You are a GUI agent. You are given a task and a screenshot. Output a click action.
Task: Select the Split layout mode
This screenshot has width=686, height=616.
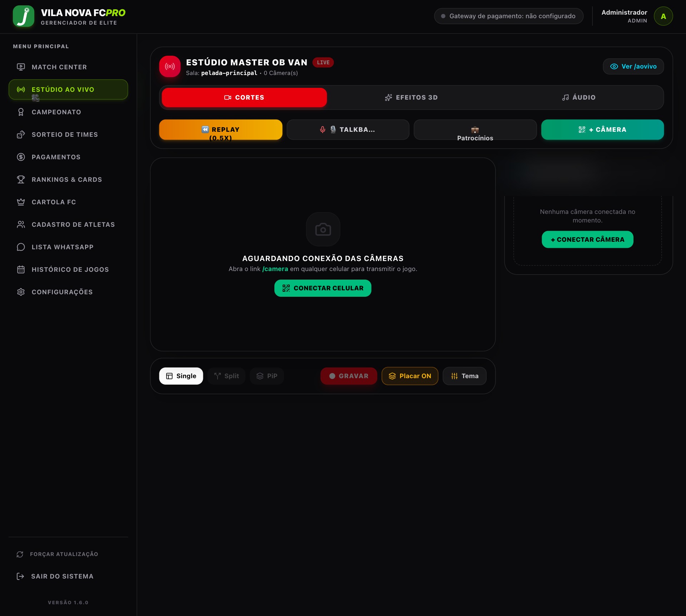point(226,376)
